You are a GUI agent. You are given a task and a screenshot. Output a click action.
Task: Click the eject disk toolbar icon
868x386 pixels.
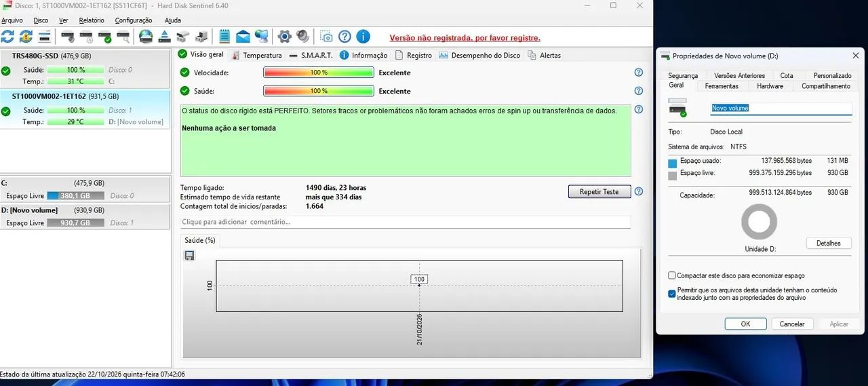(164, 37)
